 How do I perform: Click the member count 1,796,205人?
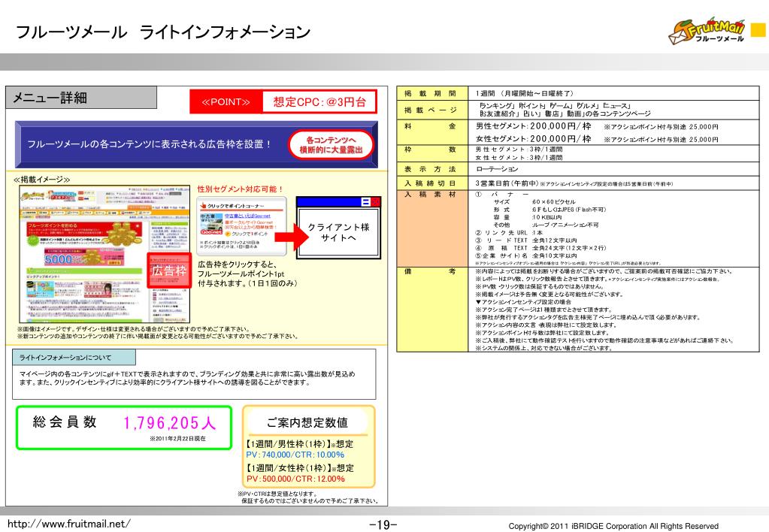pos(170,422)
